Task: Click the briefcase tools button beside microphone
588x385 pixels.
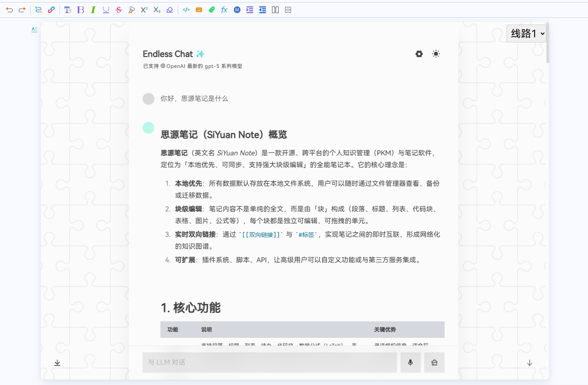Action: click(x=434, y=363)
